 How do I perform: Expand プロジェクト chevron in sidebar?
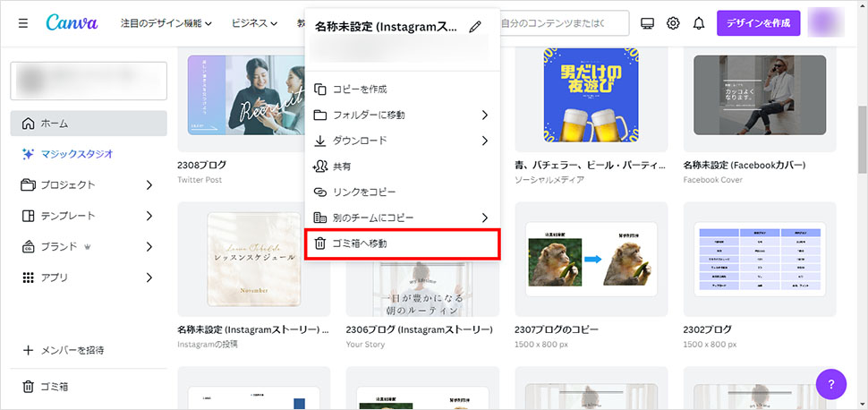click(149, 185)
